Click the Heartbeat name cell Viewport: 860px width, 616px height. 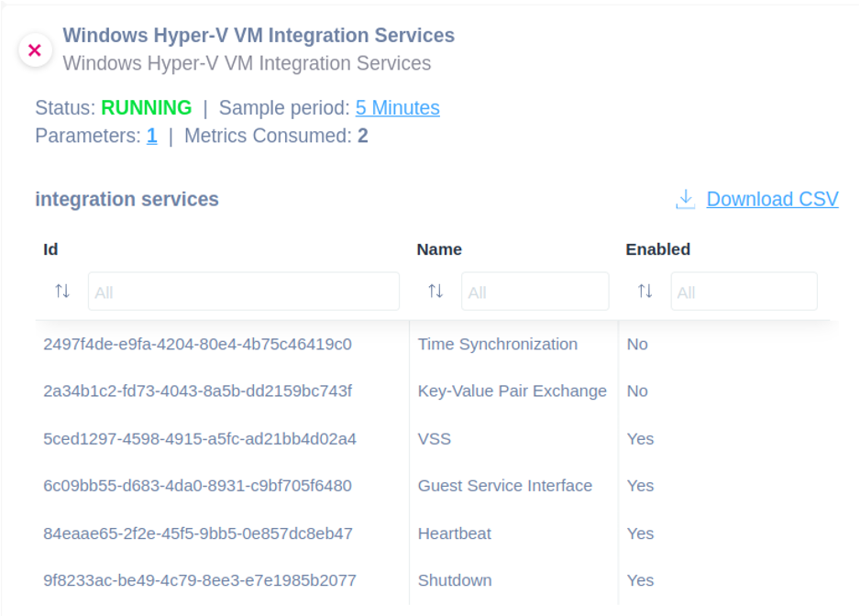pos(455,533)
